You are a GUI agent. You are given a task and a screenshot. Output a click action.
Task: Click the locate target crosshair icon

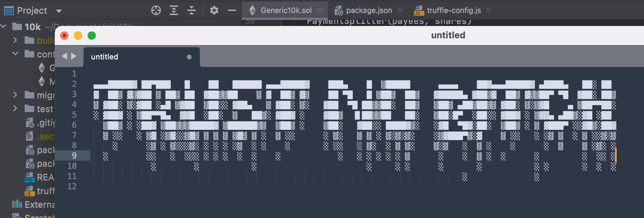click(x=156, y=11)
